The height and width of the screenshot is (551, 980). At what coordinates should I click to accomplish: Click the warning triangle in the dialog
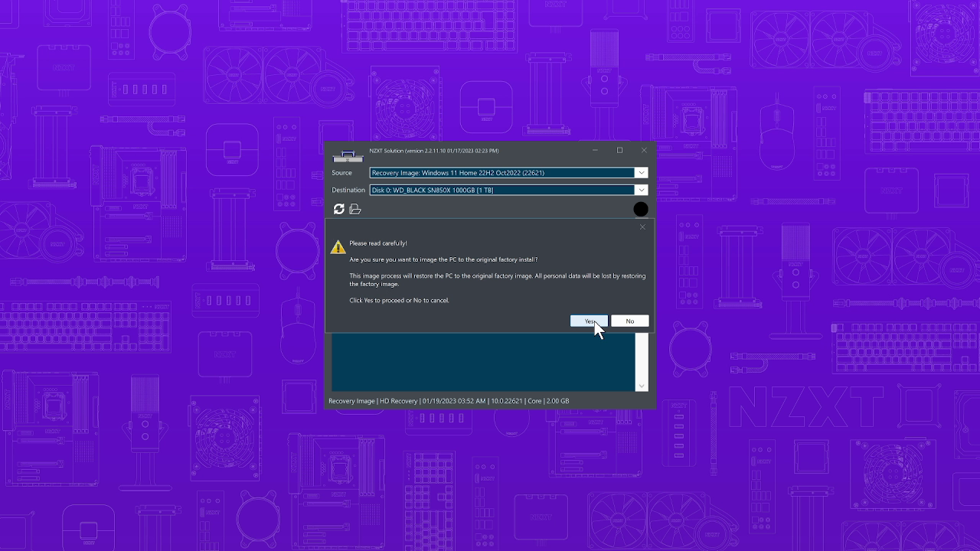coord(338,246)
